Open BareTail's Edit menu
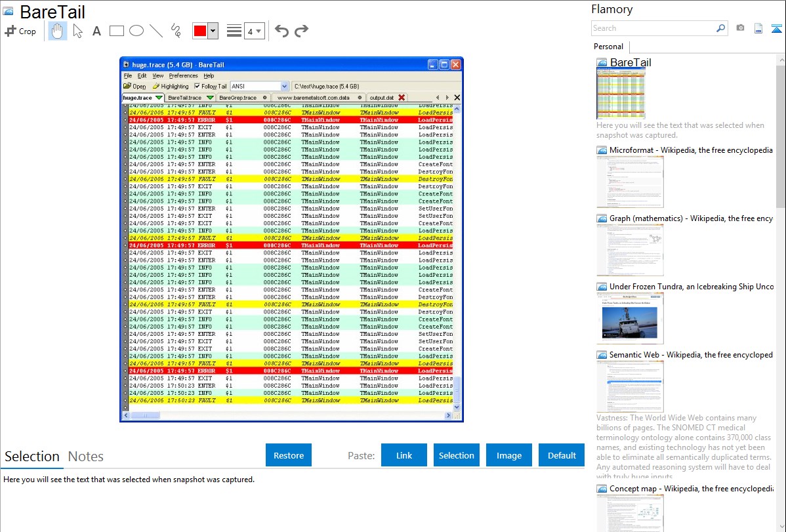This screenshot has width=786, height=532. pos(142,75)
